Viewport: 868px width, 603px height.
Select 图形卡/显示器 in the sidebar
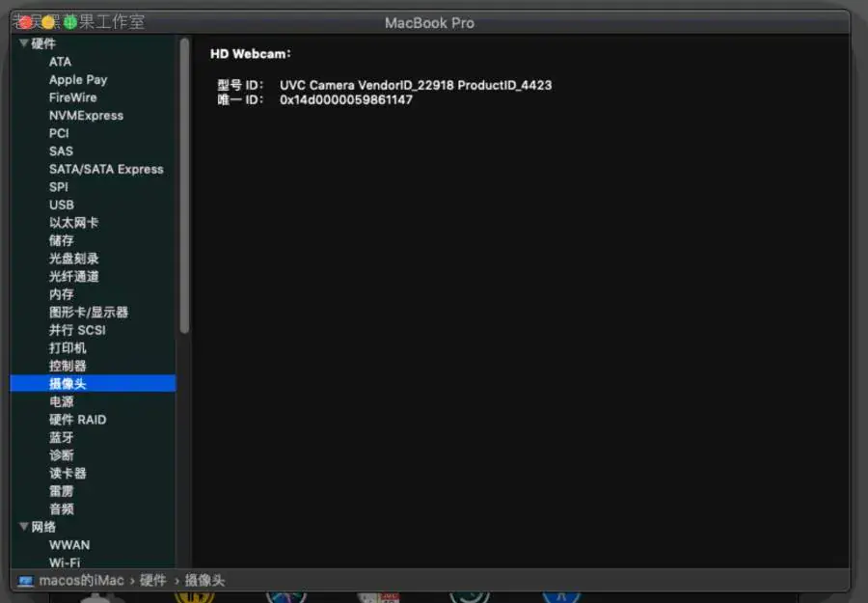pyautogui.click(x=89, y=313)
